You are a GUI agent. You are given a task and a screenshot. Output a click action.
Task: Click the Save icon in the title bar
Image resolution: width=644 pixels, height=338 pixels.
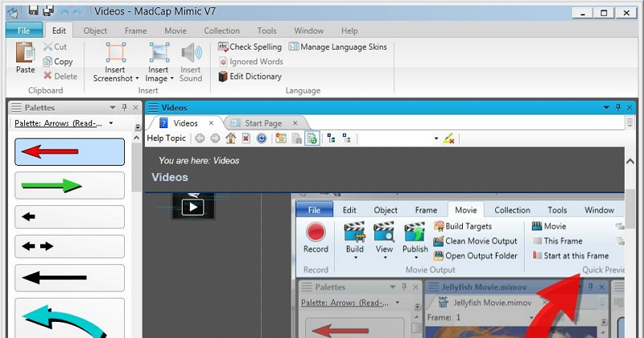click(x=34, y=10)
